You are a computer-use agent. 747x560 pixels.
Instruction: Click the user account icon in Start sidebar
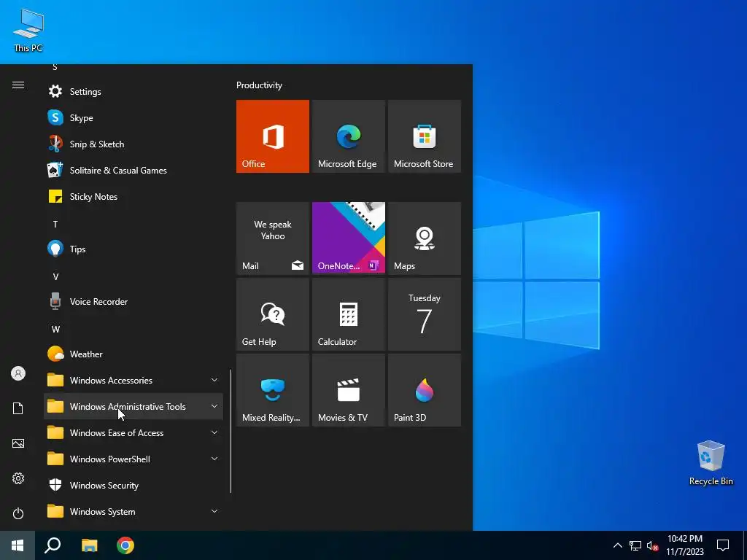(x=18, y=373)
